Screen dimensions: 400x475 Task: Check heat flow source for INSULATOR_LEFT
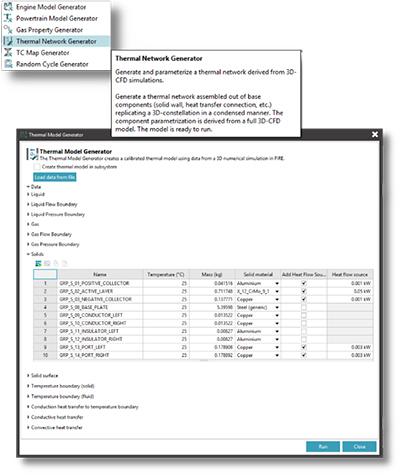304,331
